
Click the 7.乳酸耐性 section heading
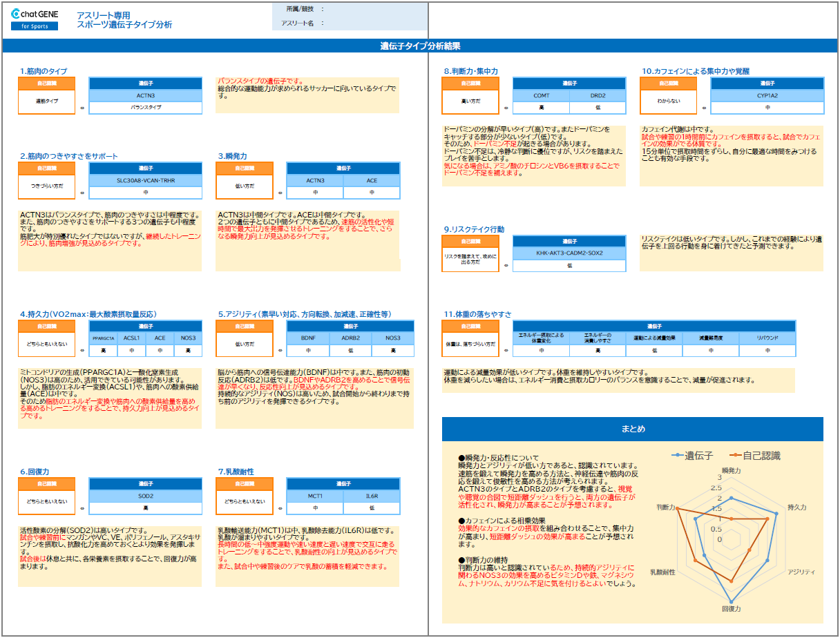(236, 472)
